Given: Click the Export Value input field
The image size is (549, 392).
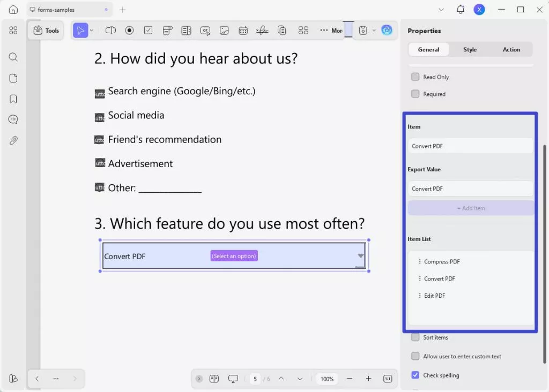Looking at the screenshot, I should (x=470, y=189).
